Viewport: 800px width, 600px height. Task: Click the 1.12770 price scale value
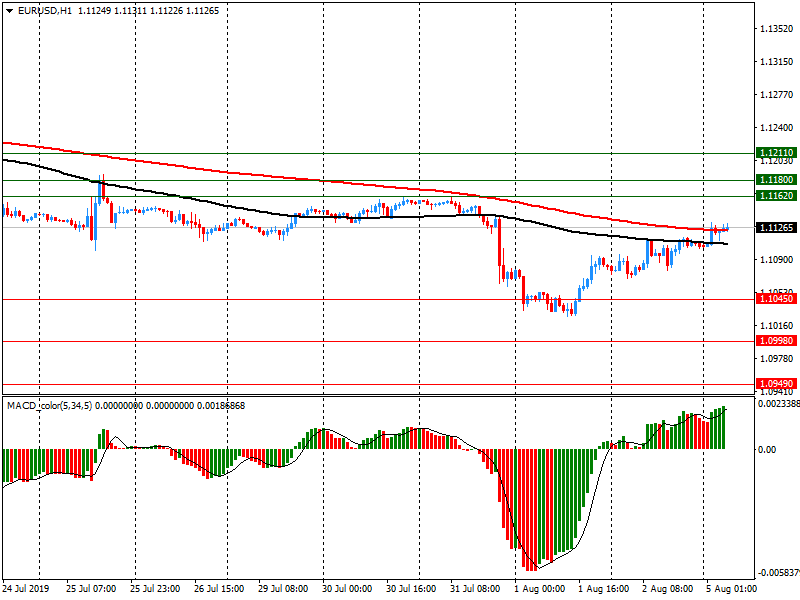coord(777,94)
